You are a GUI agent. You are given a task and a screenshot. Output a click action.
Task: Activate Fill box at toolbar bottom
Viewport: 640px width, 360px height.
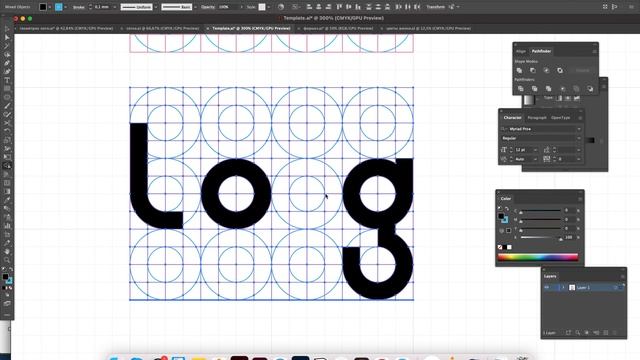[x=5, y=277]
